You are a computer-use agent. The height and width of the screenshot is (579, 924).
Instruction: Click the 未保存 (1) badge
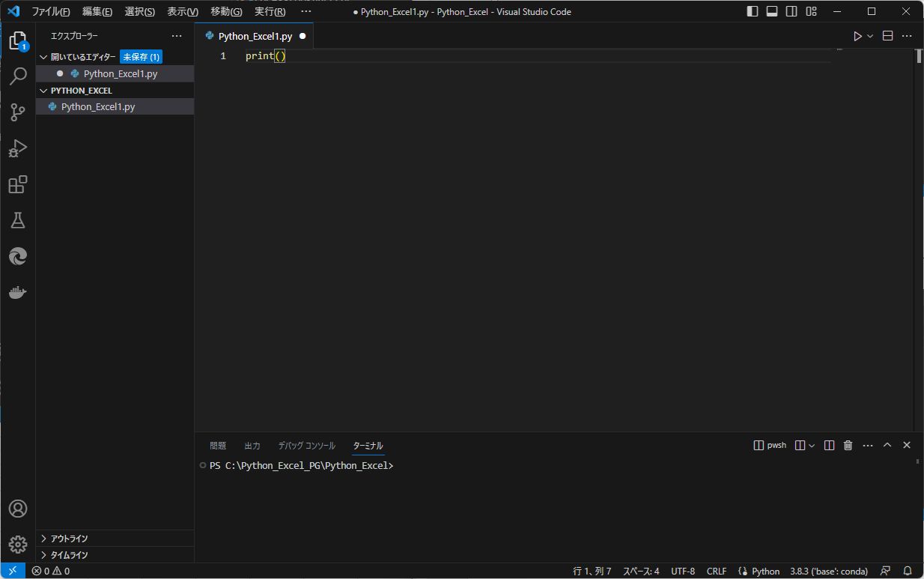pos(141,57)
